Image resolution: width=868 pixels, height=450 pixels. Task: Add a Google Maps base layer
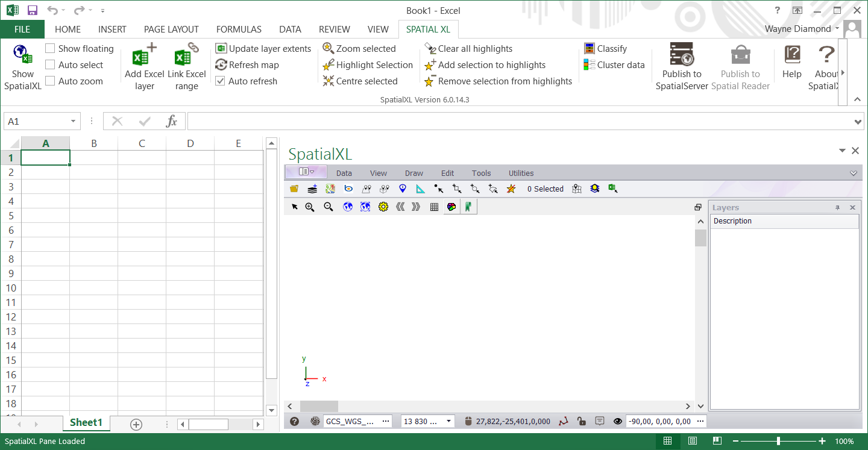(330, 189)
